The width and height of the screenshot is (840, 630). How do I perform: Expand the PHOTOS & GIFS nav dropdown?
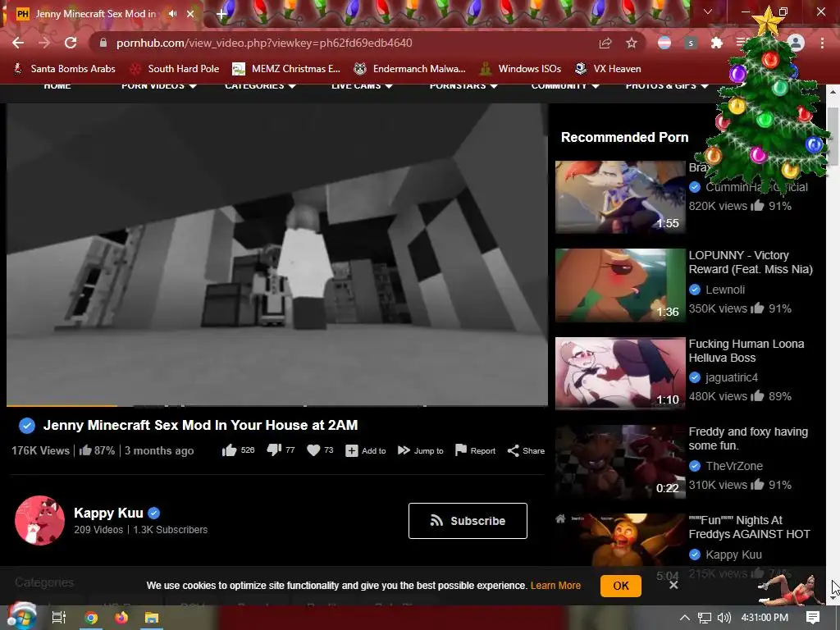(x=667, y=85)
